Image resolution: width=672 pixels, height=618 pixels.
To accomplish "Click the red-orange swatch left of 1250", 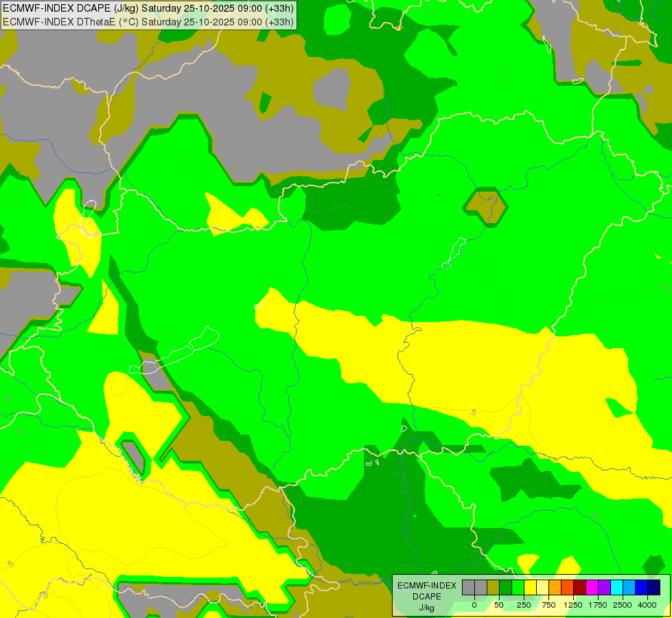I will pyautogui.click(x=568, y=587).
